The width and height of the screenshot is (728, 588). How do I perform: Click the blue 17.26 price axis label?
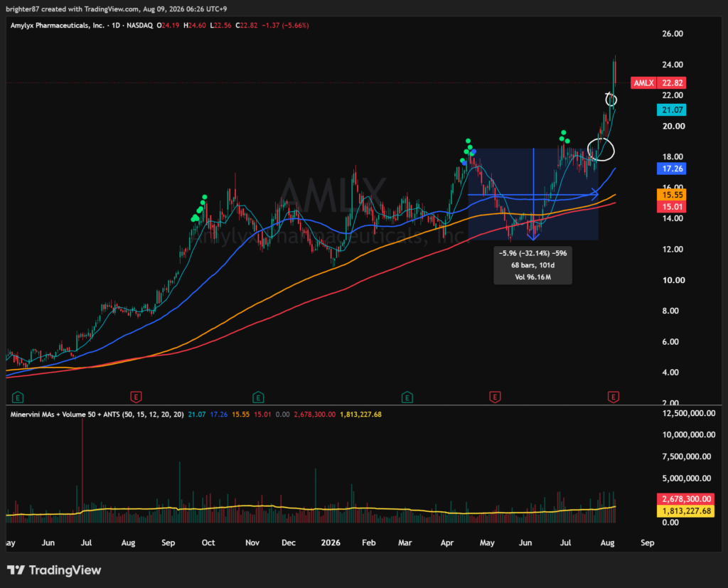(x=672, y=169)
